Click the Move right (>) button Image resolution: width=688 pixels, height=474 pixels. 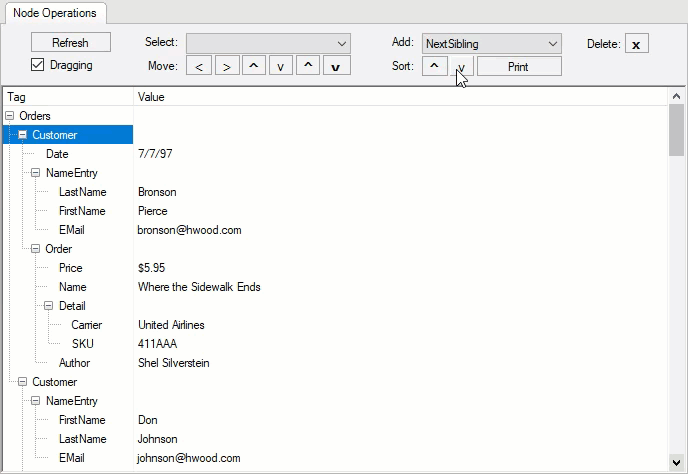coord(227,67)
